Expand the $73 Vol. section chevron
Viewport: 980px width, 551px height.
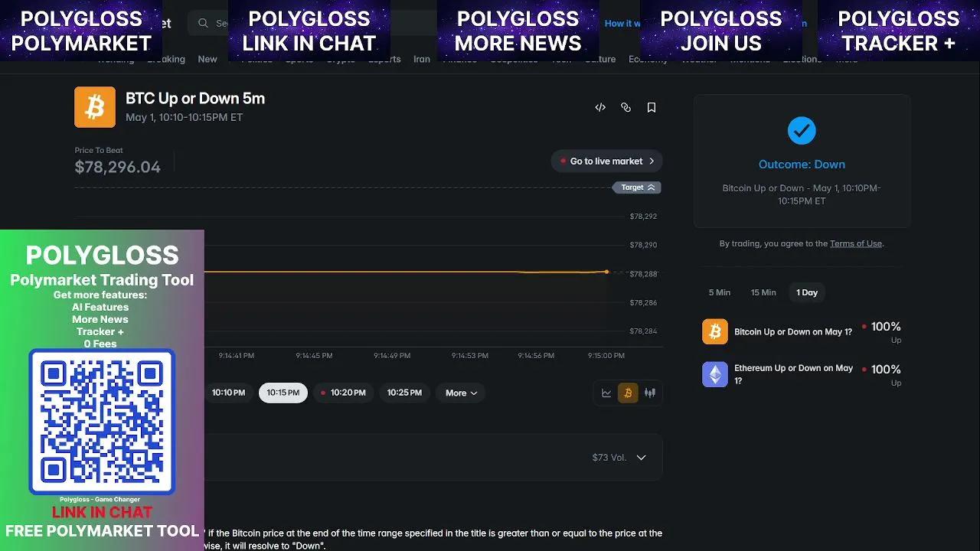642,458
